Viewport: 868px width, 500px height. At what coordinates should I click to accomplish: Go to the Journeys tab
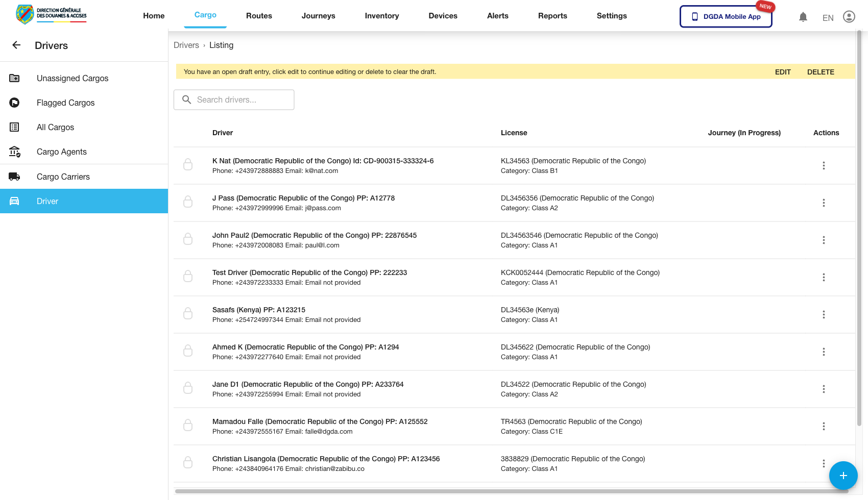coord(318,16)
